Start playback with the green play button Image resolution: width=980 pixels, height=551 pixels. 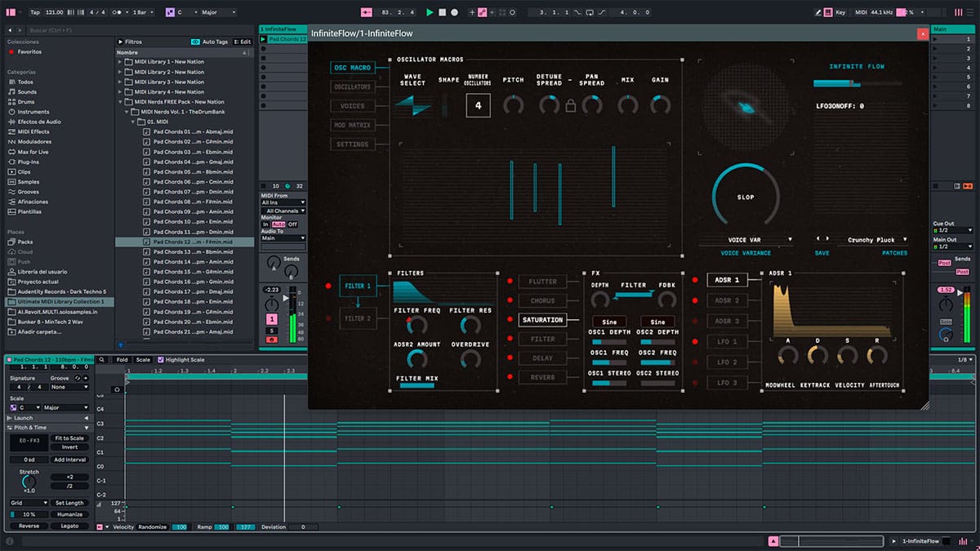(430, 12)
